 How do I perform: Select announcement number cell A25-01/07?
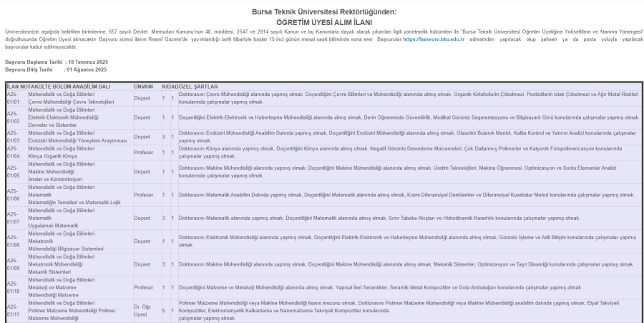(x=17, y=218)
